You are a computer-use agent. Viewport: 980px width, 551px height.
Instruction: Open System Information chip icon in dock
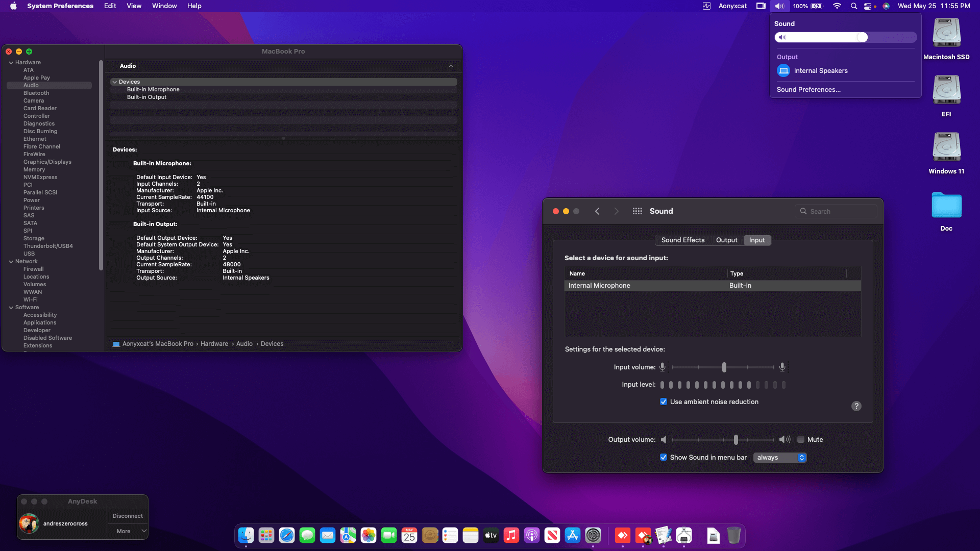click(x=684, y=535)
